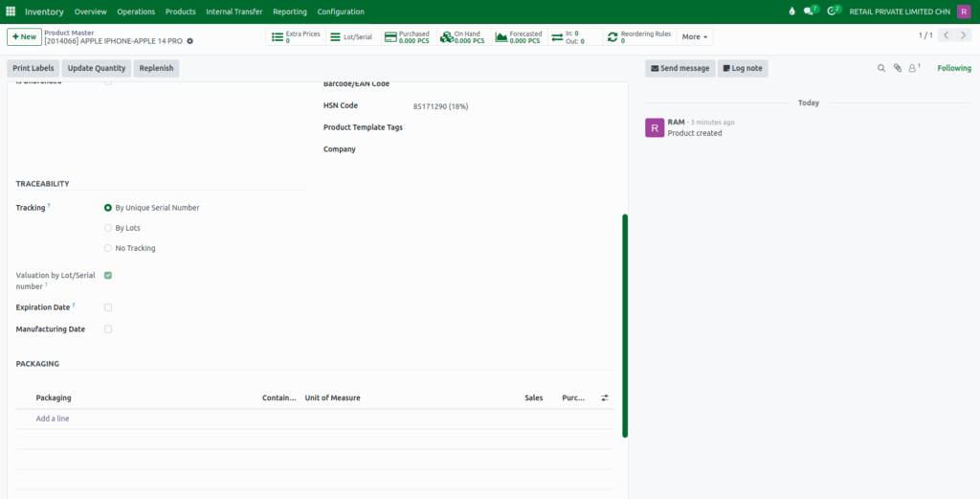The image size is (980, 499).
Task: Open the Internal Transfer menu
Action: click(234, 11)
